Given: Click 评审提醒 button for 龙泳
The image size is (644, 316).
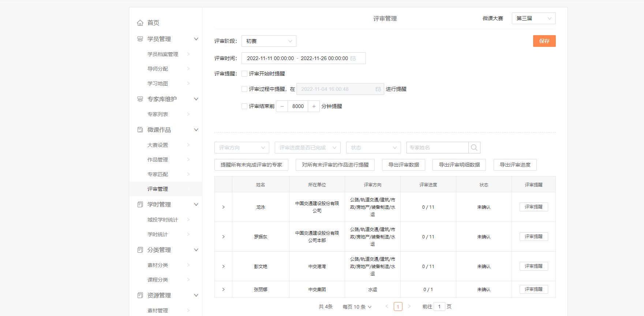Looking at the screenshot, I should 534,207.
